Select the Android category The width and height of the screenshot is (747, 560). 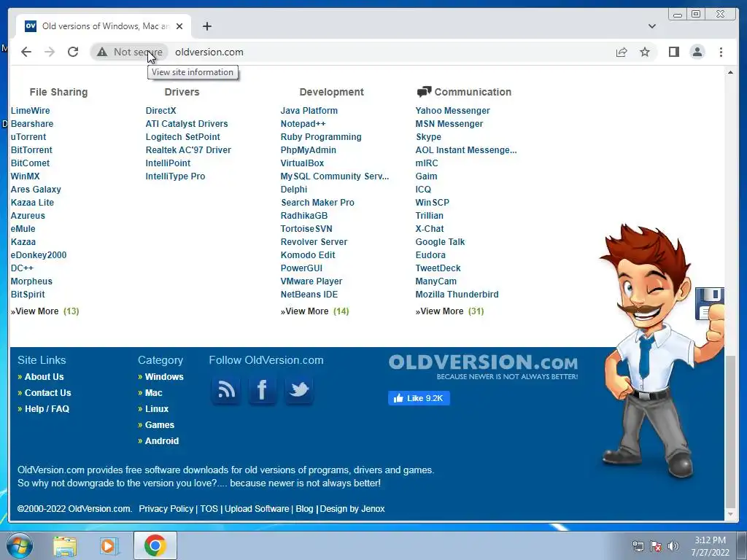point(162,441)
